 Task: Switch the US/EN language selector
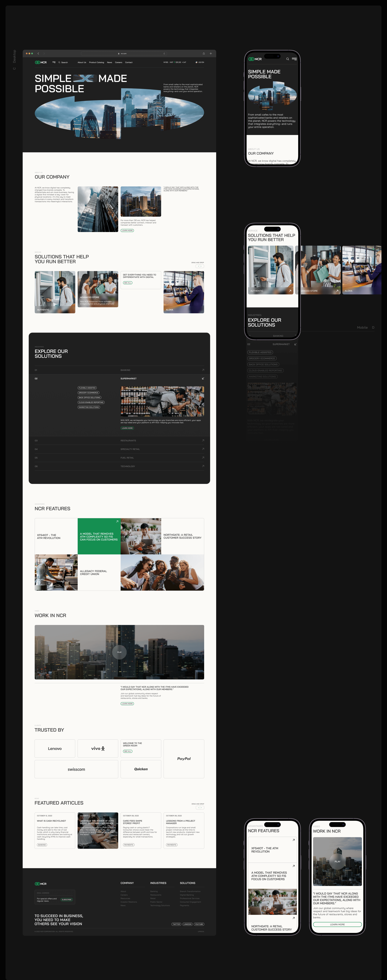click(x=200, y=62)
